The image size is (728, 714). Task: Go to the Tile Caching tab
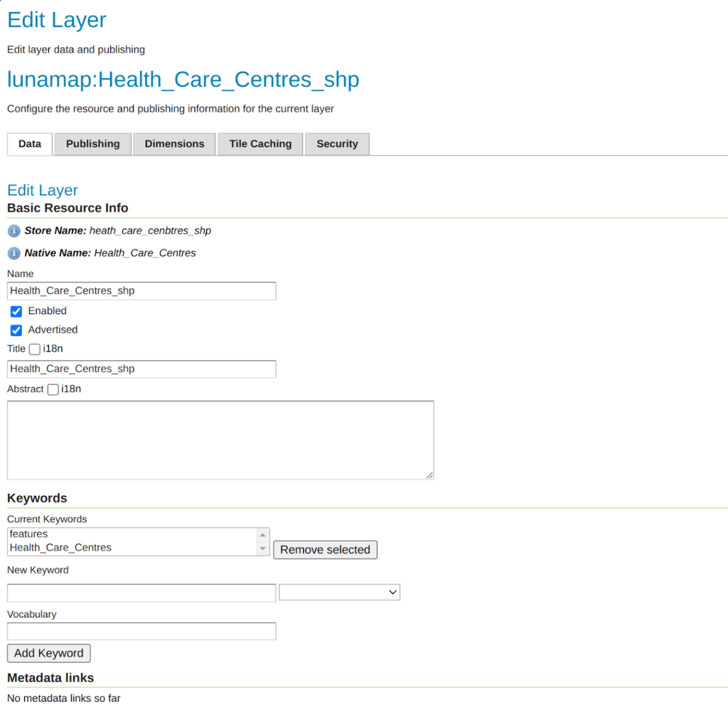(x=260, y=144)
